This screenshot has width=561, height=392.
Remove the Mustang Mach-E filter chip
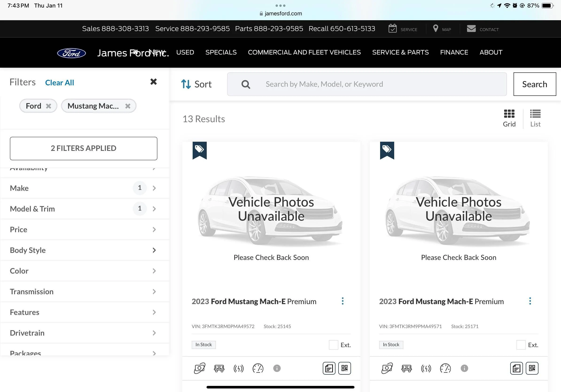128,106
